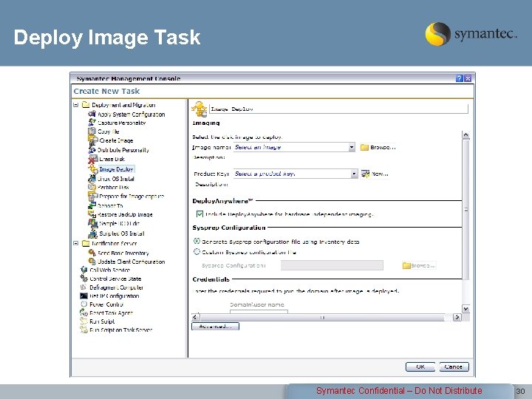Screen dimensions: 532x399
Task: Toggle Include DeployAnywhere checkbox
Action: click(x=199, y=214)
